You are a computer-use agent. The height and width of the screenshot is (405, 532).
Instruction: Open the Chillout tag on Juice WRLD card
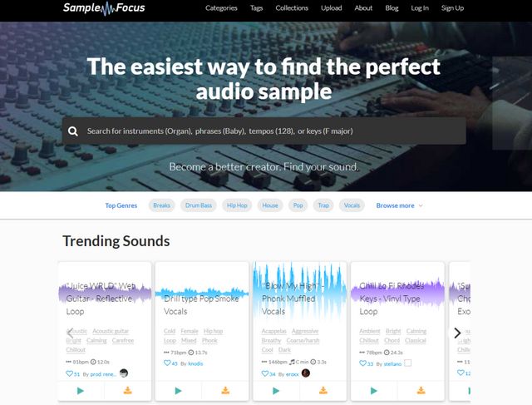tap(76, 349)
